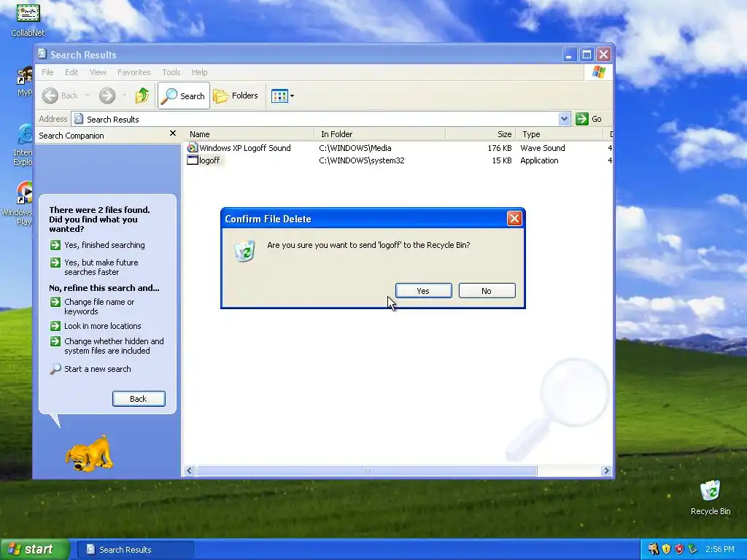This screenshot has width=747, height=560.
Task: Click the red security shield tray icon
Action: coord(679,550)
